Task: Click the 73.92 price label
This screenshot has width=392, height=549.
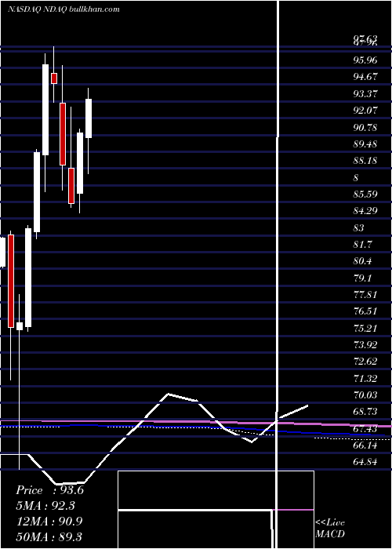Action: coord(365,345)
